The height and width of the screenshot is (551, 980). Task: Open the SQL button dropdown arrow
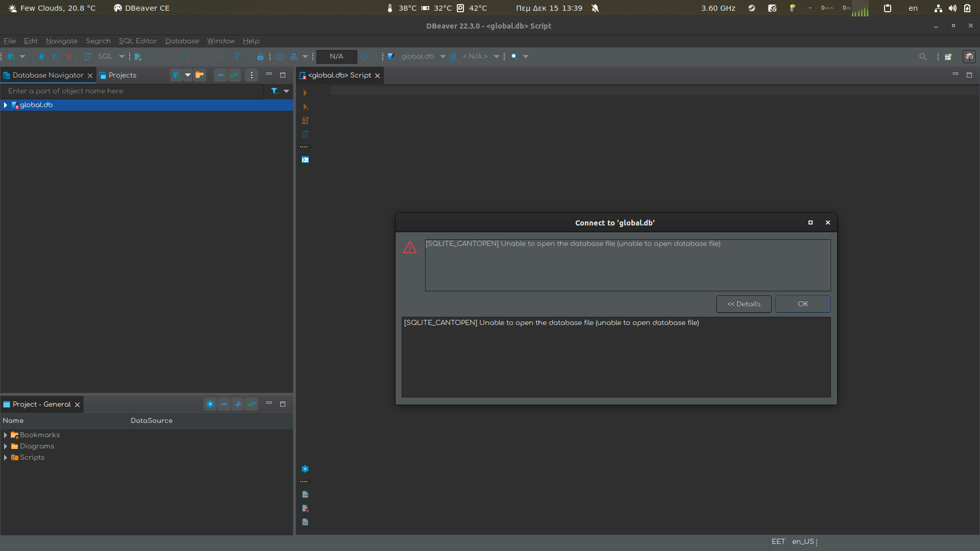tap(122, 57)
